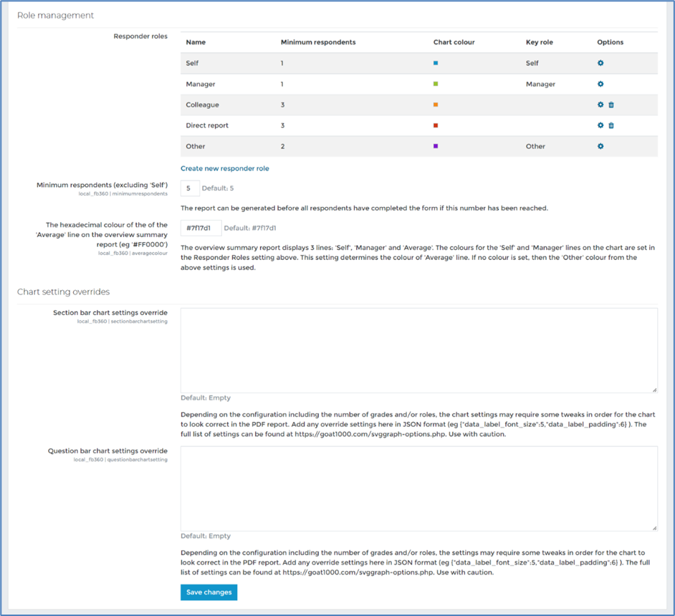Click resize handle of Question bar chart textarea
This screenshot has width=675, height=616.
pos(654,528)
